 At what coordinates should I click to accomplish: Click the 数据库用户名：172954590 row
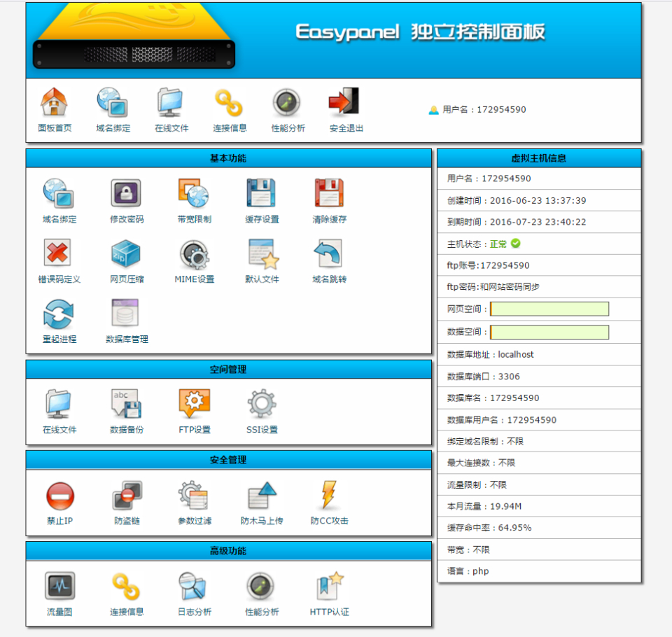pos(539,420)
